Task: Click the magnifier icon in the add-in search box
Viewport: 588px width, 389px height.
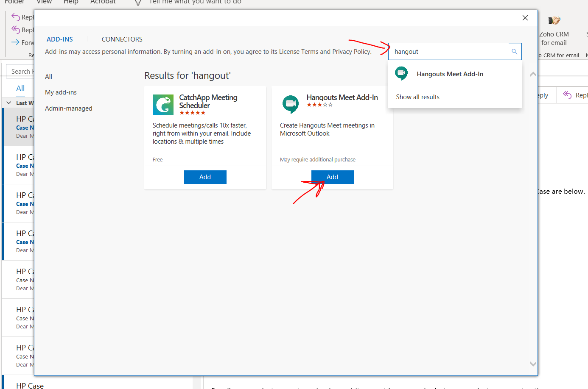Action: click(515, 52)
